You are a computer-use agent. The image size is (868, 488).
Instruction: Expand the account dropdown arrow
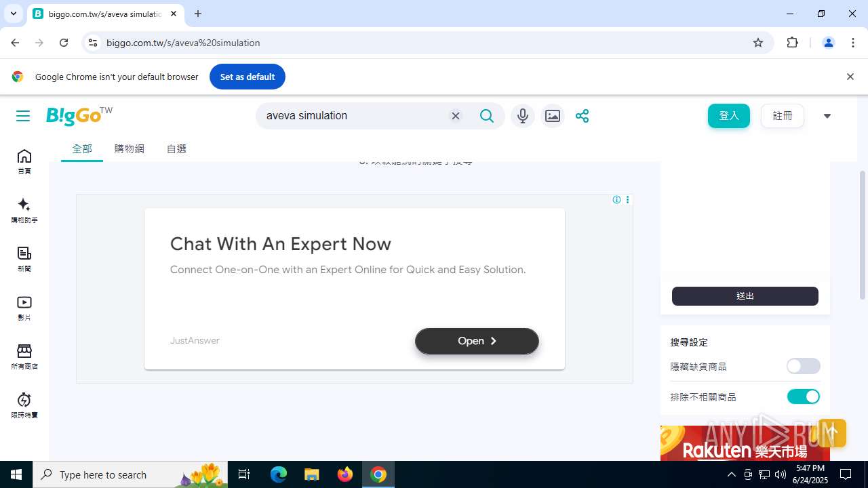pyautogui.click(x=827, y=116)
